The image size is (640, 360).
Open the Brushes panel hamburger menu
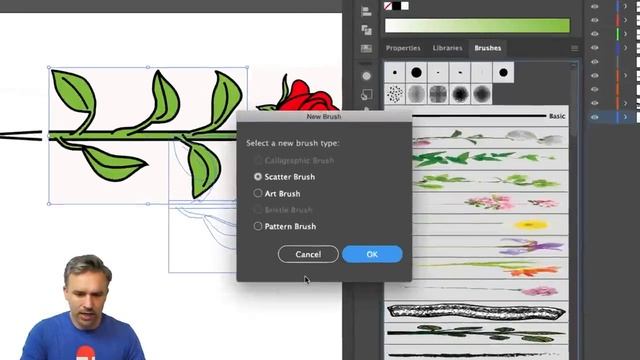[x=574, y=48]
